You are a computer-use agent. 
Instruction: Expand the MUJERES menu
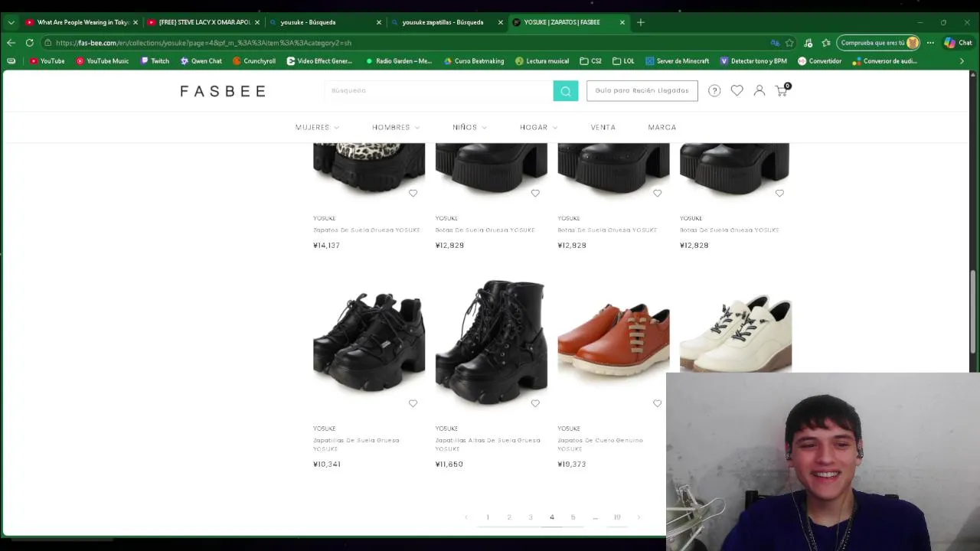tap(317, 127)
